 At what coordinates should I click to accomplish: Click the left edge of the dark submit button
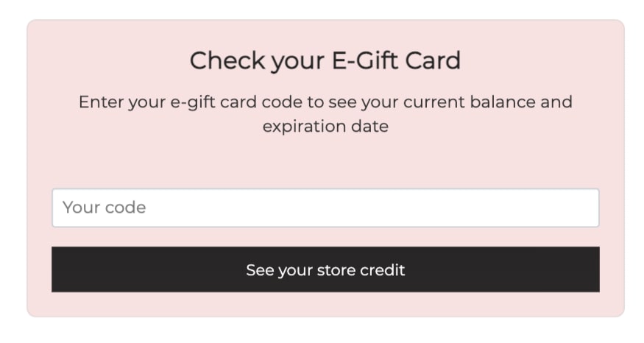tap(60, 269)
